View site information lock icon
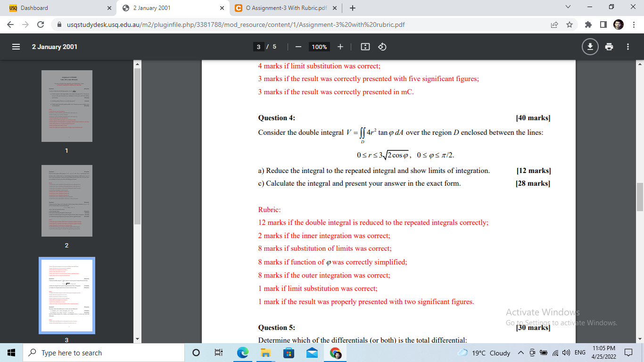This screenshot has width=644, height=362. click(59, 25)
